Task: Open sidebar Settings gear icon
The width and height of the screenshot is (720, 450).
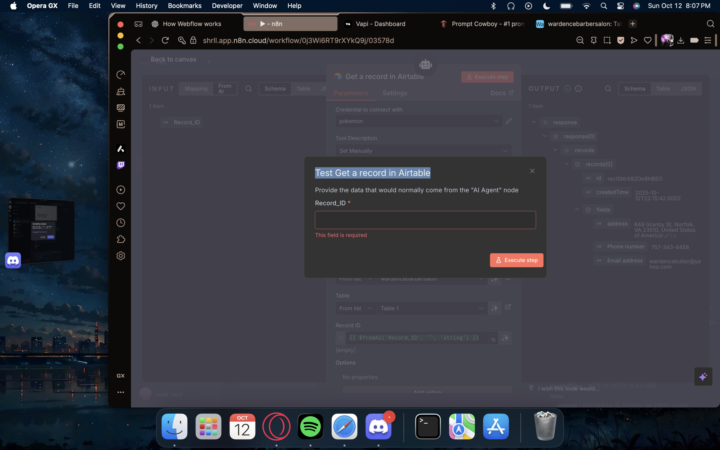Action: click(121, 256)
